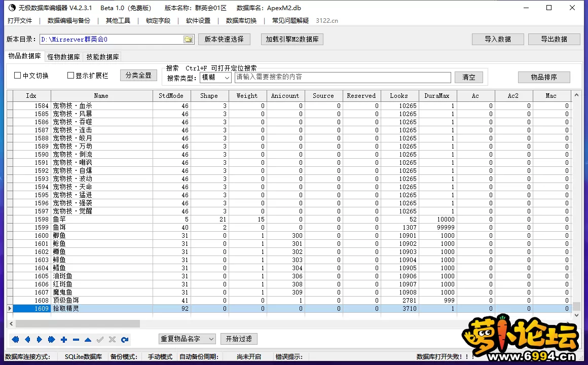This screenshot has height=365, width=588.
Task: Open 其他工具 menu
Action: [x=118, y=21]
